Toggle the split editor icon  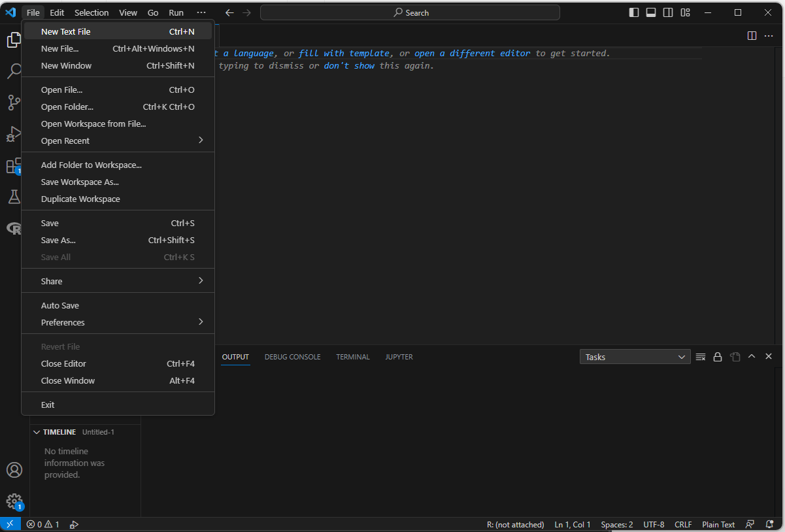coord(752,35)
